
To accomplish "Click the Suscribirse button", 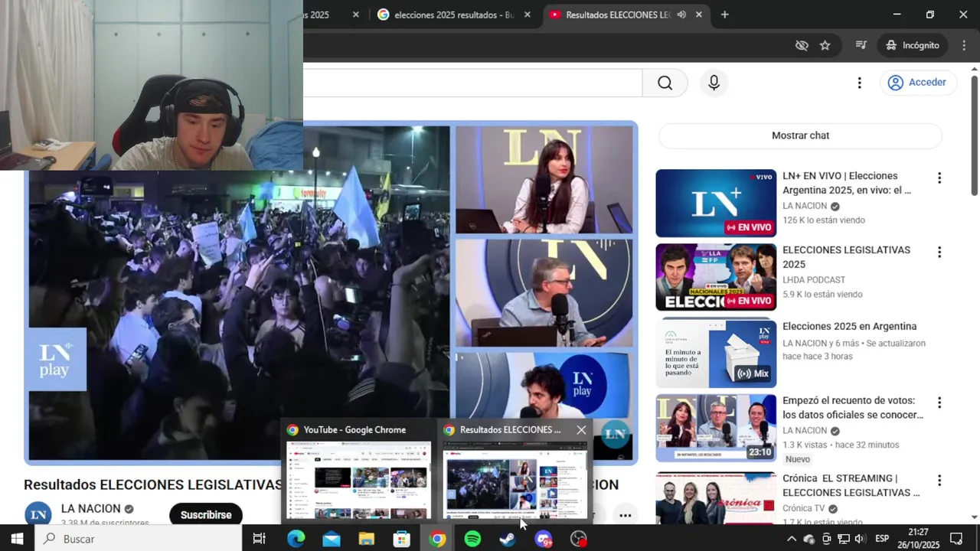I will click(206, 515).
